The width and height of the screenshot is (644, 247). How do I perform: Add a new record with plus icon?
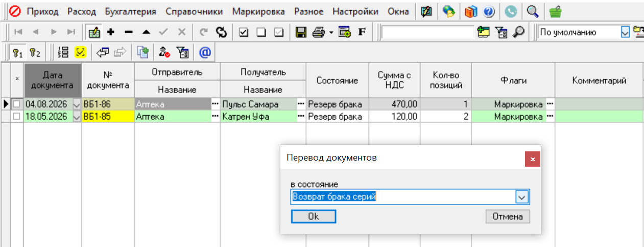point(110,32)
